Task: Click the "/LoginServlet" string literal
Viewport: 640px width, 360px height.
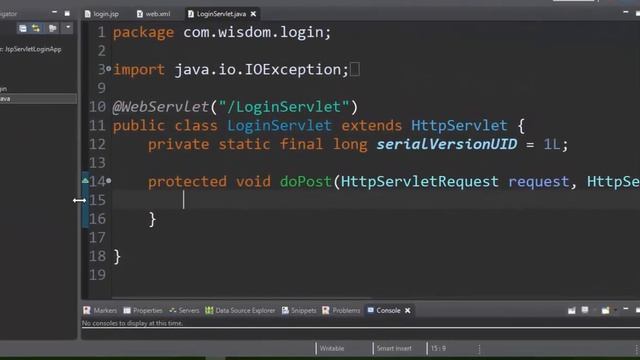Action: 284,107
